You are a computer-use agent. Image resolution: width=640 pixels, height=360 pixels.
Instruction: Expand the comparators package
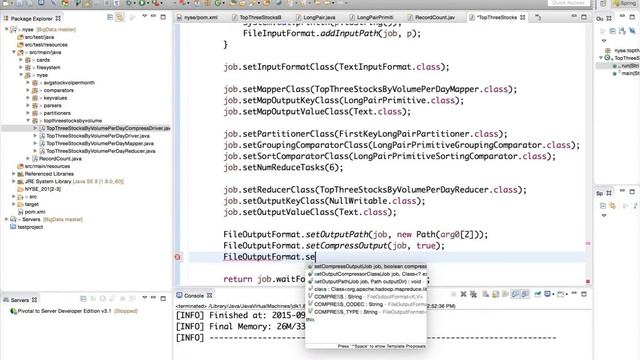(x=28, y=90)
